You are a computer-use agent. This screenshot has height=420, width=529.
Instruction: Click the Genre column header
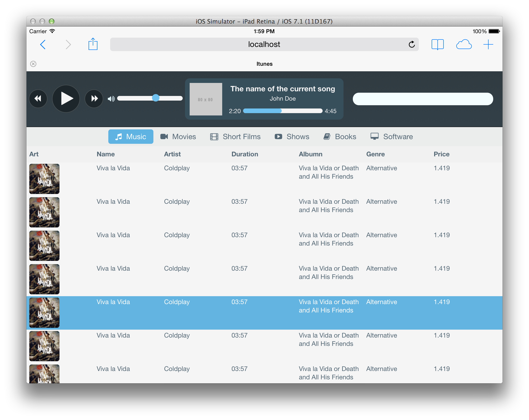pyautogui.click(x=375, y=154)
